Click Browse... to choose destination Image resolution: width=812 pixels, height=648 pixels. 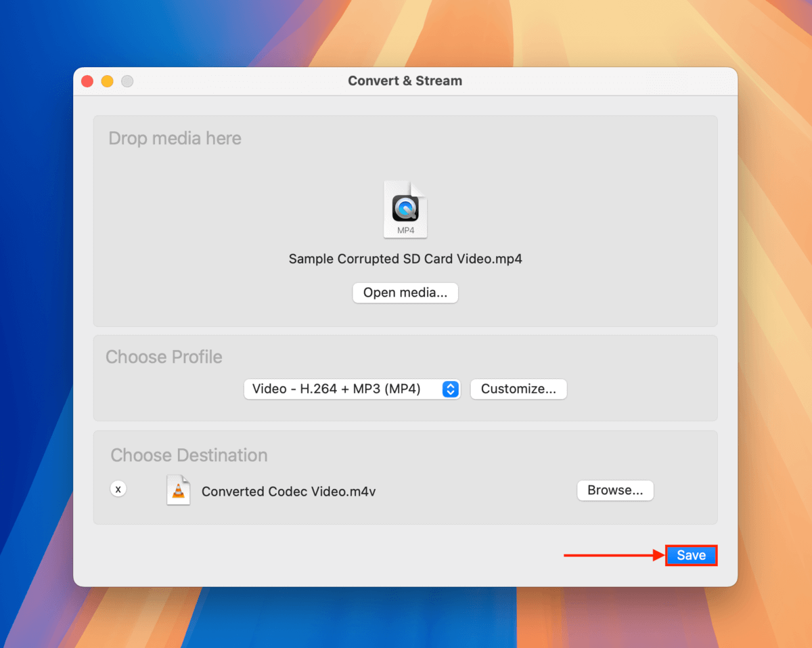(x=615, y=490)
